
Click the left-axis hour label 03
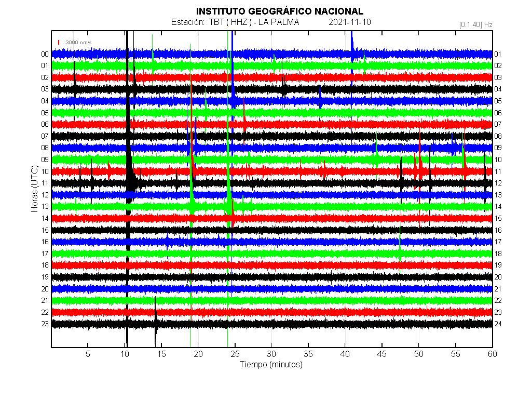pyautogui.click(x=45, y=89)
